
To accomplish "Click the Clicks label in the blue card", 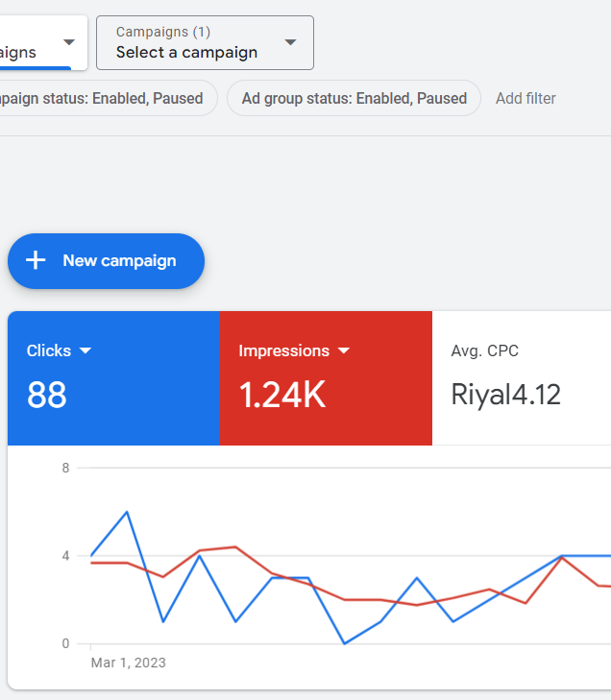I will pyautogui.click(x=49, y=351).
